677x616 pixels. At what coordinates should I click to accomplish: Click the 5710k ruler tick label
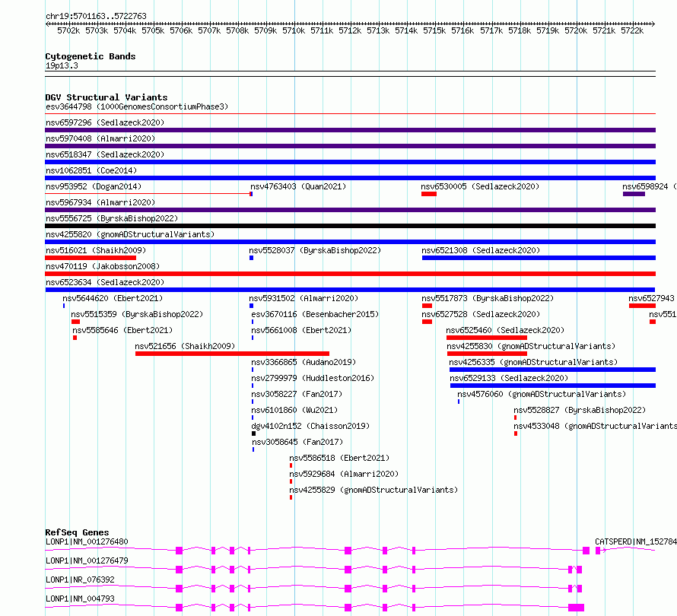294,30
